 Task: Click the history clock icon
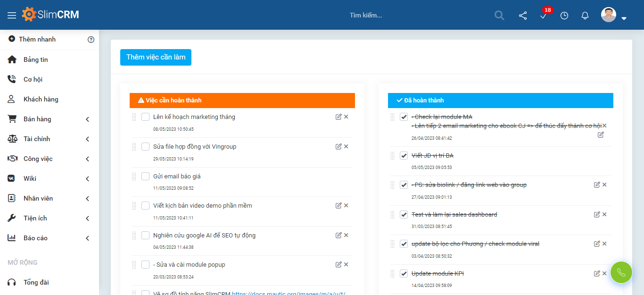(564, 15)
